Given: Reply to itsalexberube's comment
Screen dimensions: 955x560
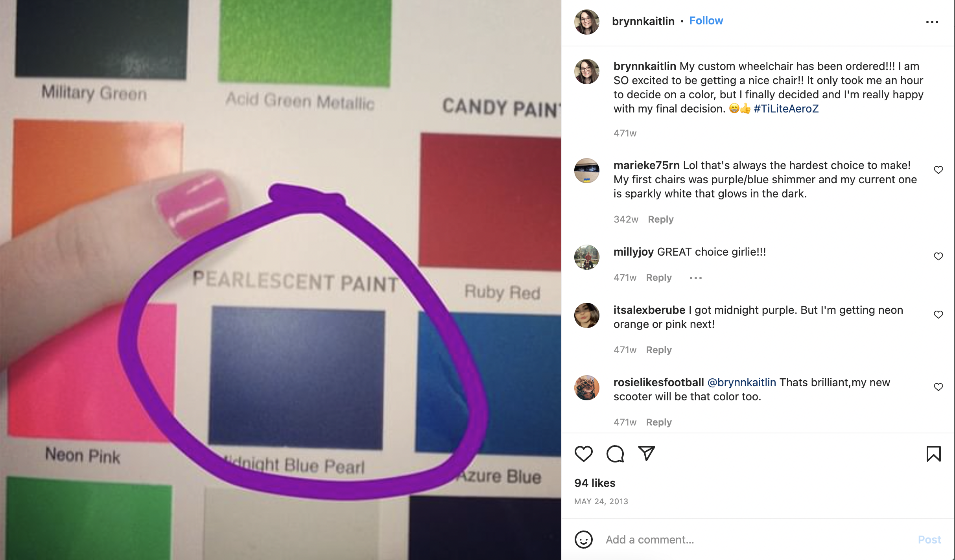Looking at the screenshot, I should click(659, 350).
